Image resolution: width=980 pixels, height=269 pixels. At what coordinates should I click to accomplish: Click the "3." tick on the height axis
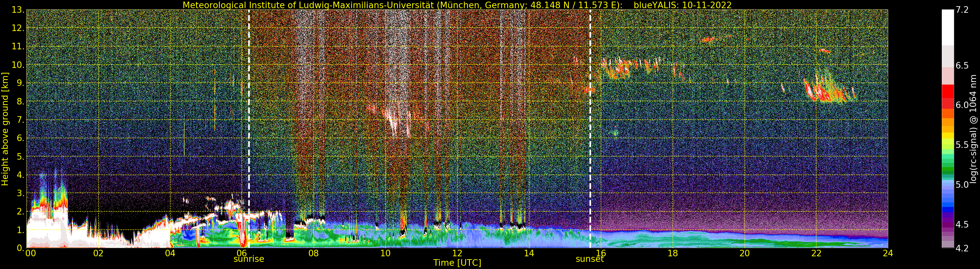(21, 193)
